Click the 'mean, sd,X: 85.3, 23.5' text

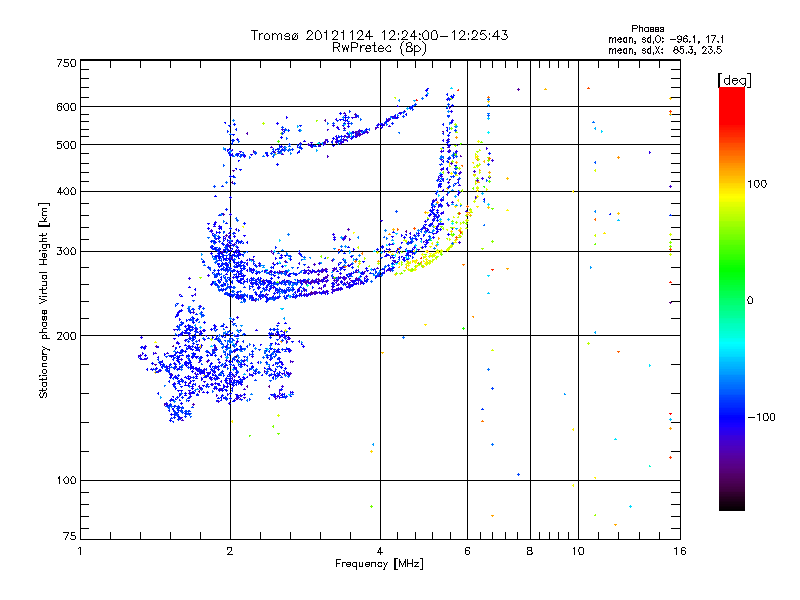click(x=665, y=50)
